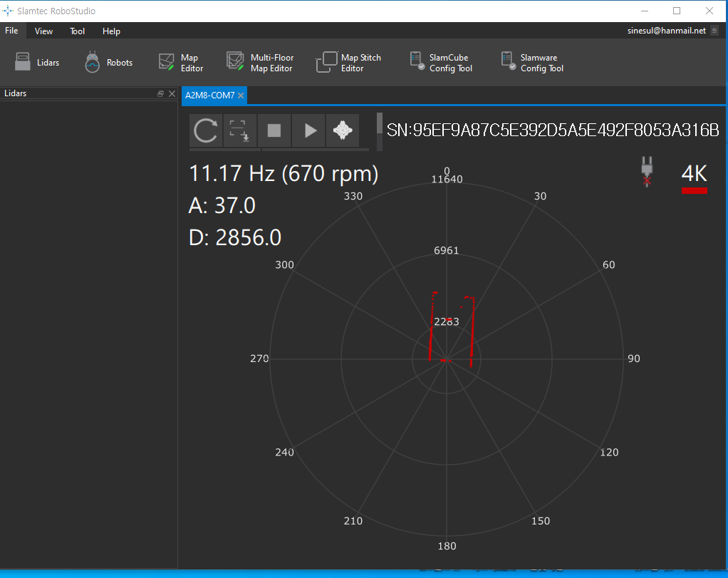728x578 pixels.
Task: Open the Help menu
Action: pyautogui.click(x=111, y=31)
